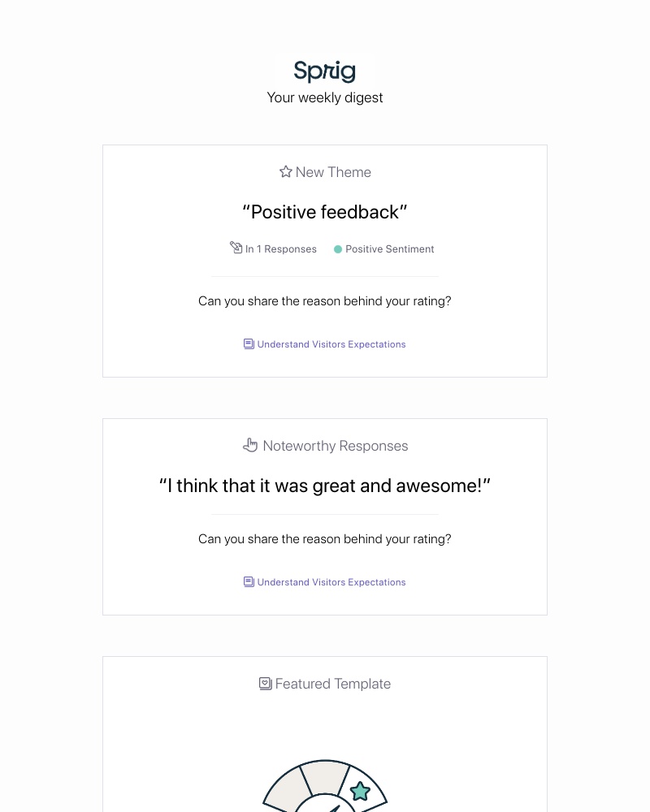The image size is (650, 812).
Task: Click the Positive feedback theme title
Action: point(325,212)
